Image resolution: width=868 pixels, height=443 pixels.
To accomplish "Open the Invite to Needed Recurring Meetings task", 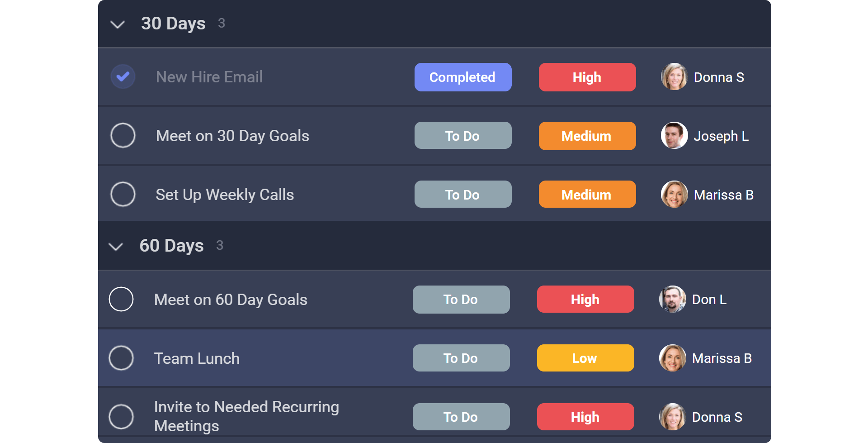I will [x=246, y=416].
